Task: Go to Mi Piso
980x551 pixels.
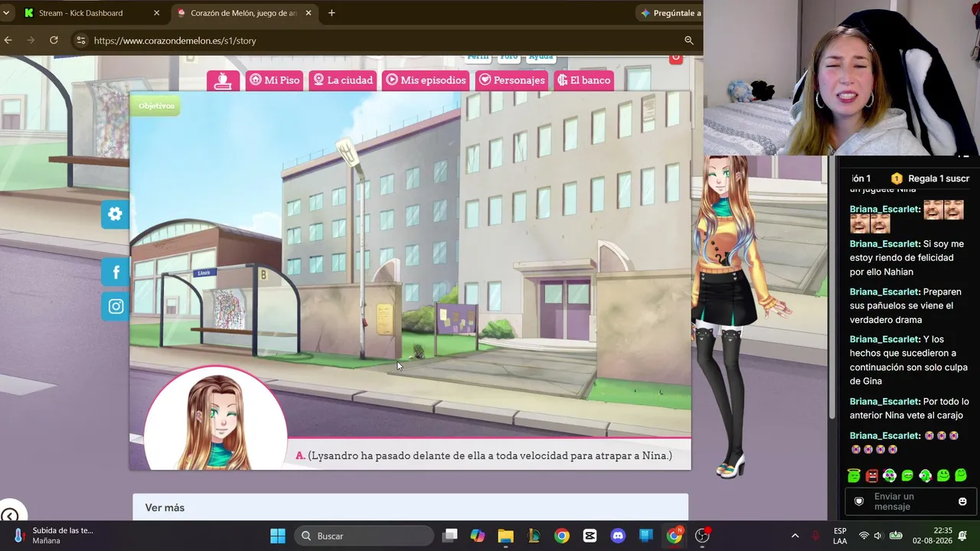Action: tap(275, 80)
